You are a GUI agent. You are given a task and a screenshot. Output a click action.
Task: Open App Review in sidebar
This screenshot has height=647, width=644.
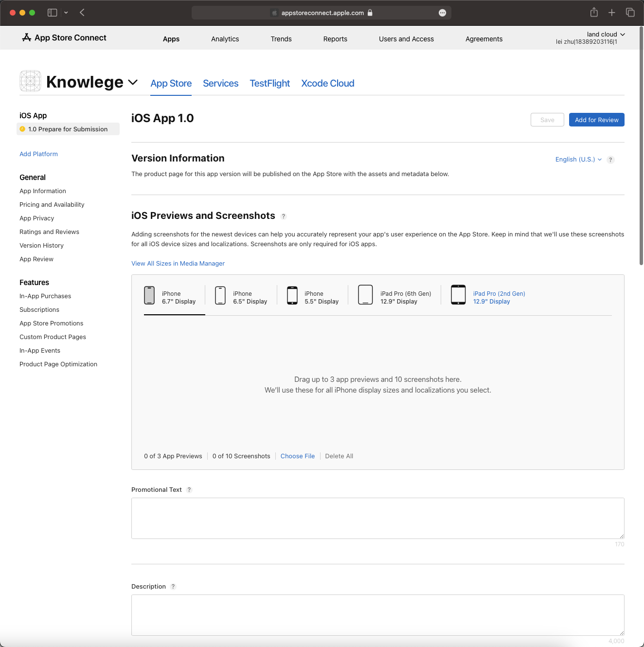coord(36,259)
